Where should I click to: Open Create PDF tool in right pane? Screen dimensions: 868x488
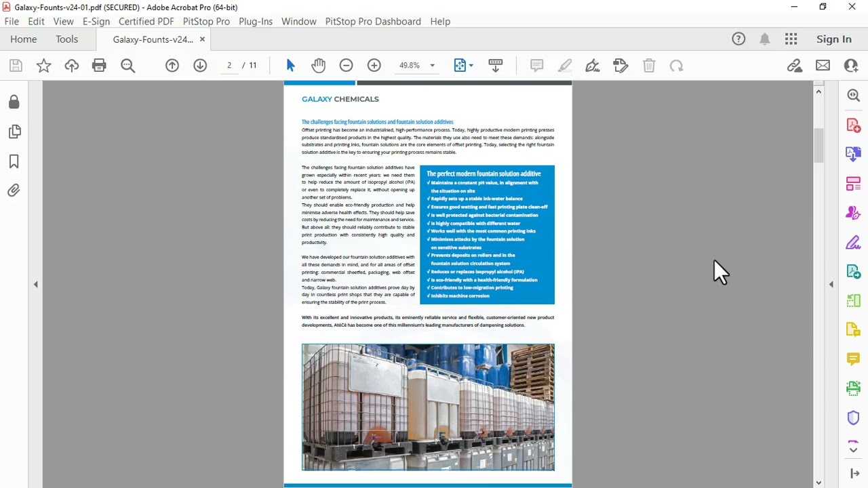[854, 125]
